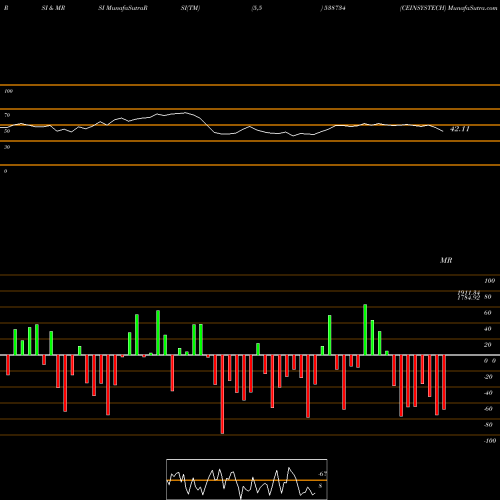Image resolution: width=500 pixels, height=500 pixels.
Task: Click the RSI axis label 70
Action: pos(7,115)
